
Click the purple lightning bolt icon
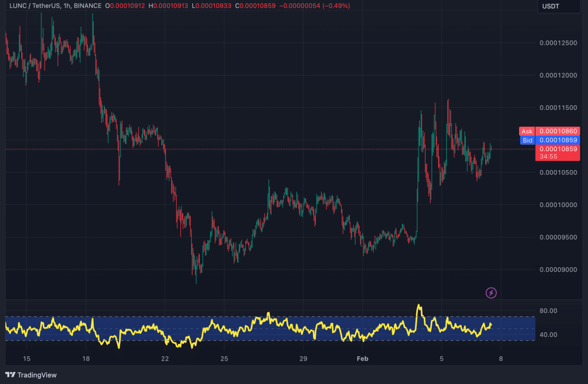pyautogui.click(x=491, y=293)
